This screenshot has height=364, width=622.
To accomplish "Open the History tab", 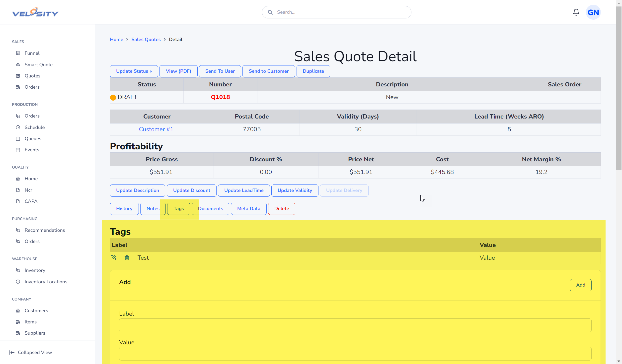I will coord(124,209).
